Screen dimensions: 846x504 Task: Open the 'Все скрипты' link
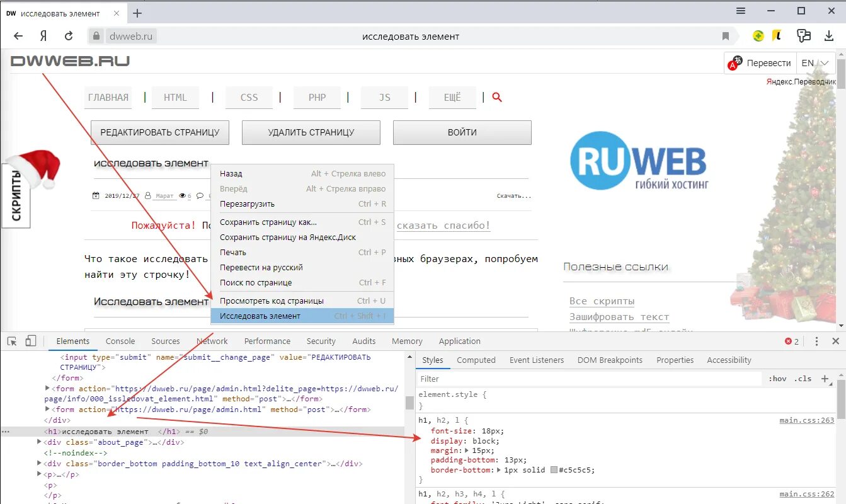point(602,301)
